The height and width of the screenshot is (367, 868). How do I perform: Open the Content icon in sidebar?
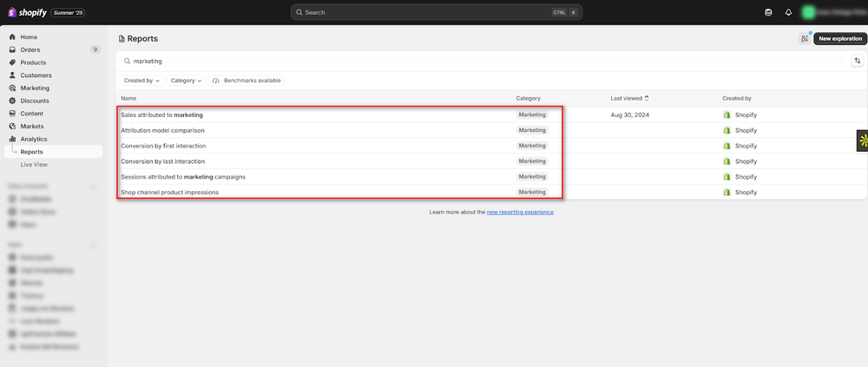[x=12, y=114]
